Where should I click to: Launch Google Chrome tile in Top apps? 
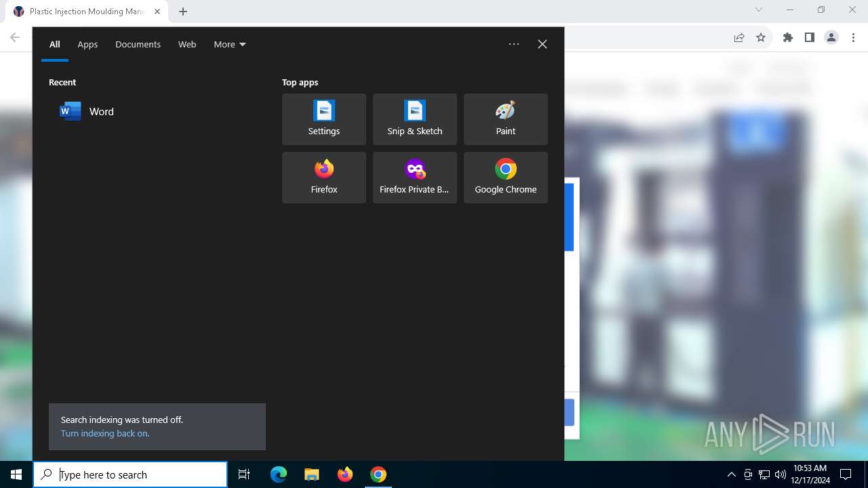click(x=506, y=178)
